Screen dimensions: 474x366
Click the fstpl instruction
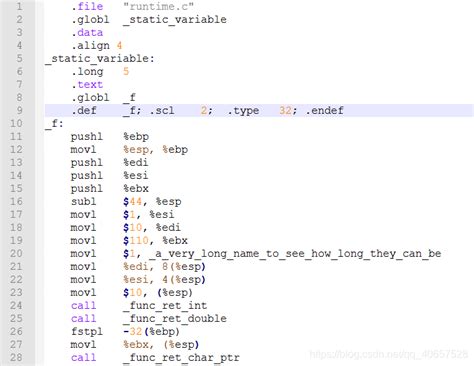pos(87,331)
